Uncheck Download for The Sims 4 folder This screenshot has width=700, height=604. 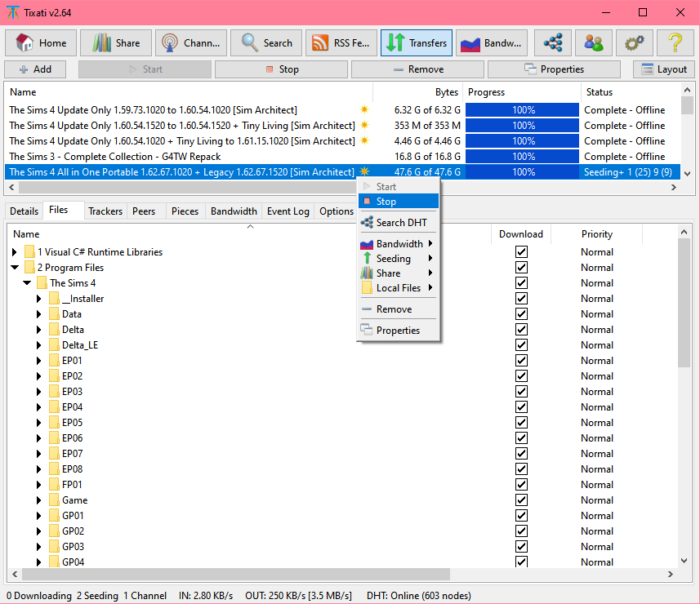(x=521, y=282)
